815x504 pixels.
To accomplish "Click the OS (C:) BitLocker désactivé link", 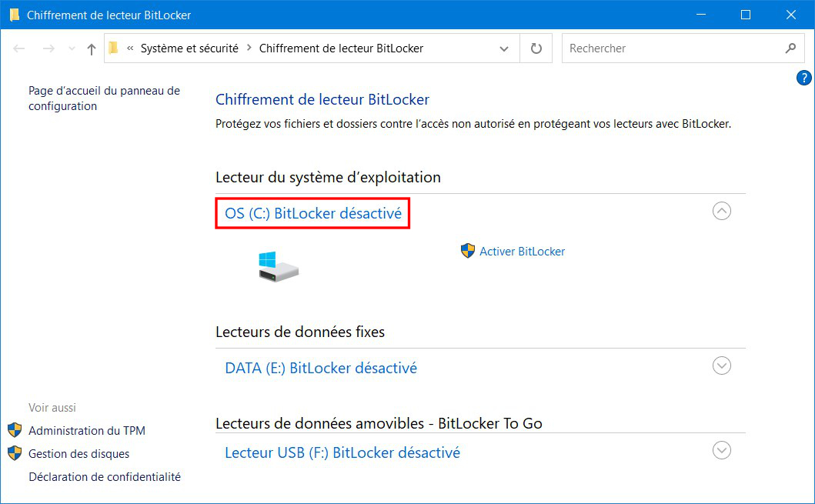I will (x=313, y=214).
